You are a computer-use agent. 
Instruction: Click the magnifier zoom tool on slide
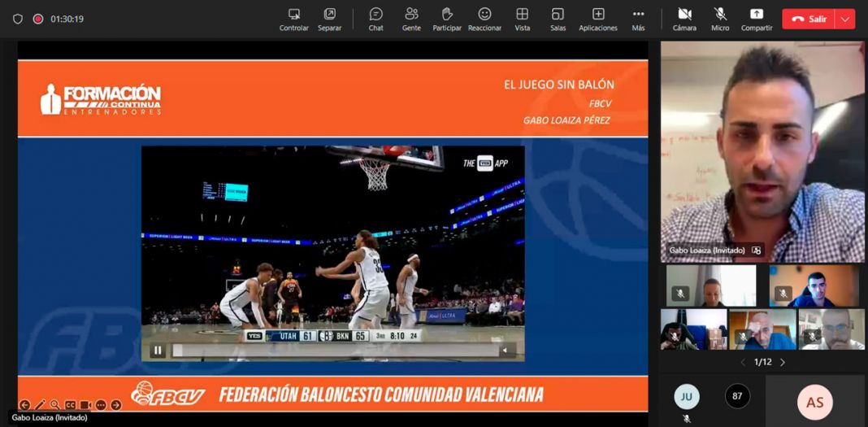[x=54, y=405]
